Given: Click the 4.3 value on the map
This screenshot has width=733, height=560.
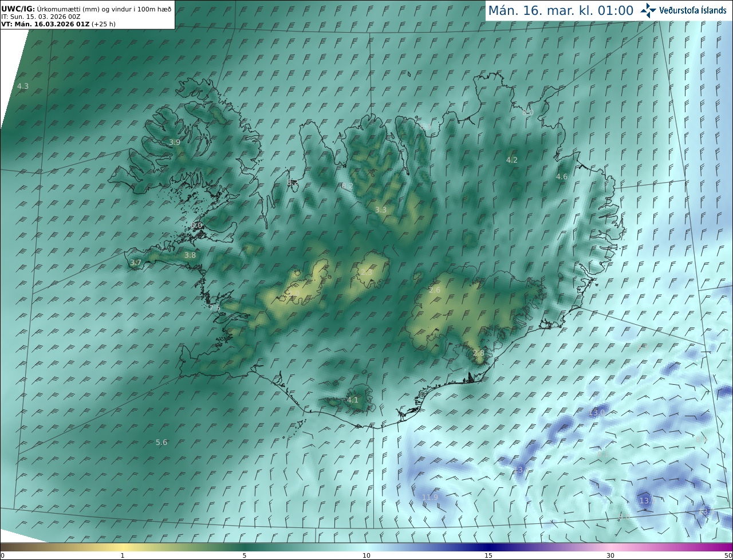Looking at the screenshot, I should click(23, 86).
